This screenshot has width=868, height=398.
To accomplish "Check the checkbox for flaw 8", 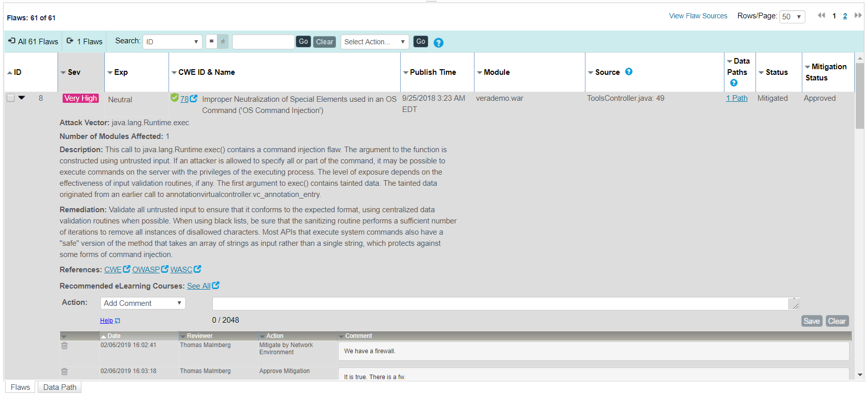I will [11, 98].
